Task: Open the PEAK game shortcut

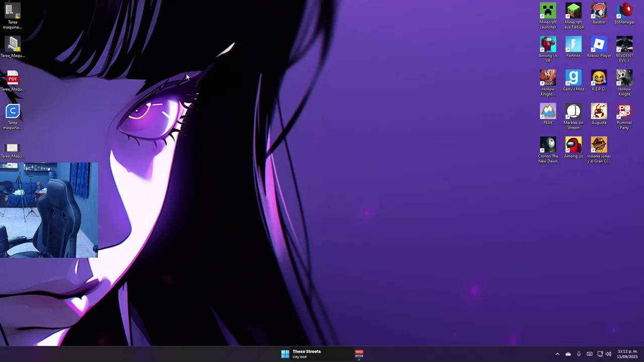Action: click(548, 114)
